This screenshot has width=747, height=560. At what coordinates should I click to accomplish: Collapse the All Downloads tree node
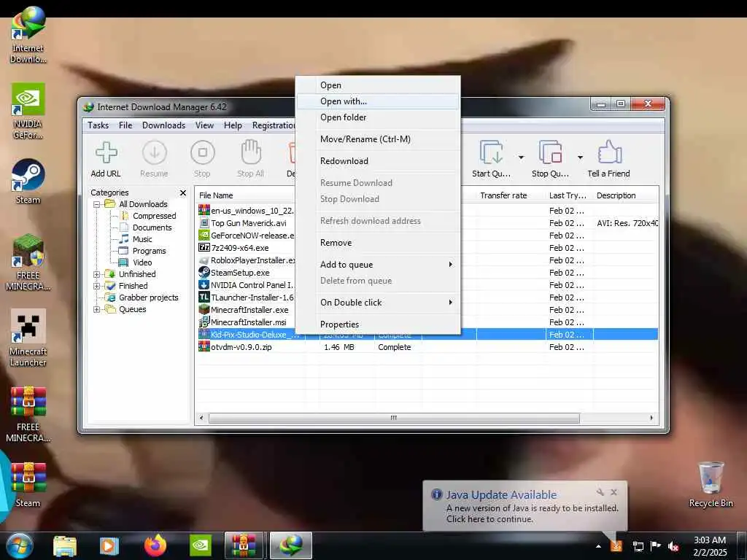coord(97,204)
